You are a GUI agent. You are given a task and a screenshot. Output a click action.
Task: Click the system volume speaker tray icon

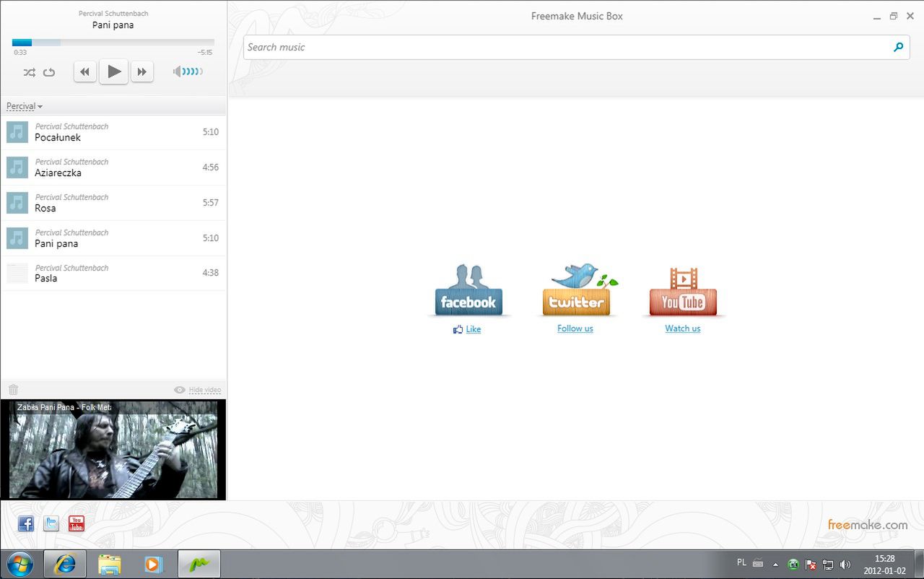click(845, 565)
